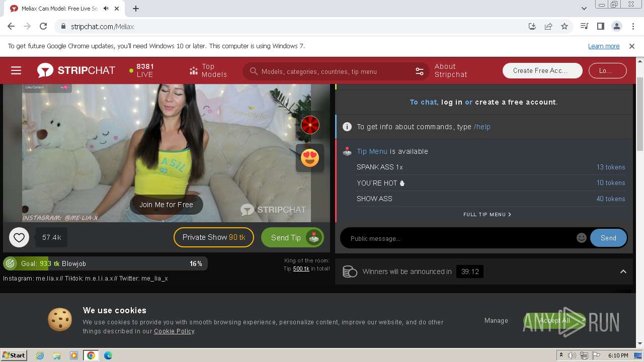Image resolution: width=644 pixels, height=362 pixels.
Task: Reload the current page
Action: tap(43, 26)
